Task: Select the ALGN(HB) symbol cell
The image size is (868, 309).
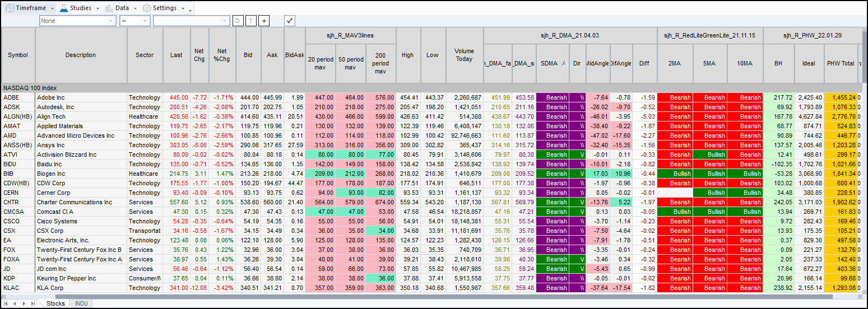Action: [18, 116]
